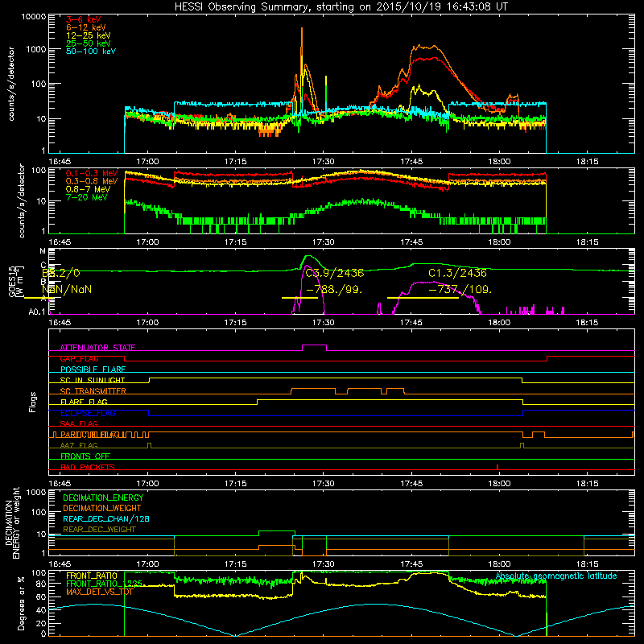Select the DECIMATION_ENERGY legend label
The height and width of the screenshot is (644, 644).
103,497
